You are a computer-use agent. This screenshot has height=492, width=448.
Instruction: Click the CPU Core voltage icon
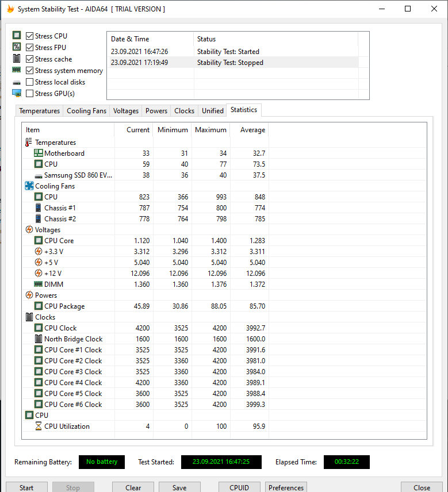tap(39, 241)
